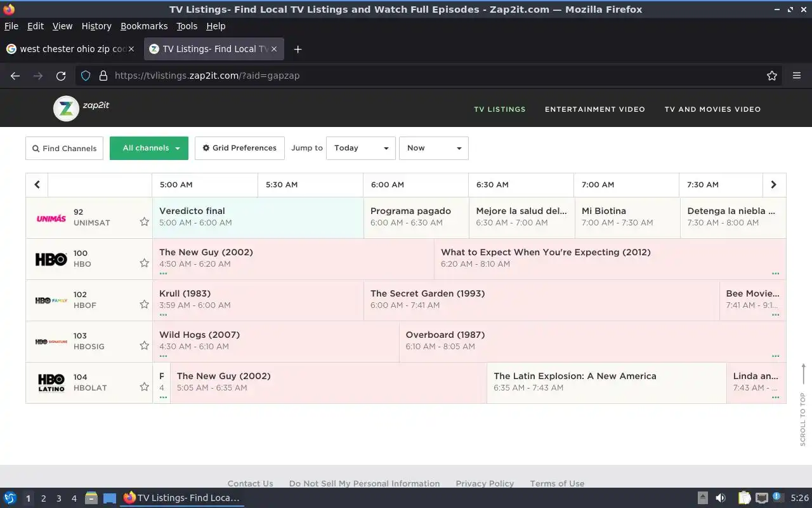The image size is (812, 508).
Task: Open Mi Biotina program listing
Action: click(x=627, y=218)
